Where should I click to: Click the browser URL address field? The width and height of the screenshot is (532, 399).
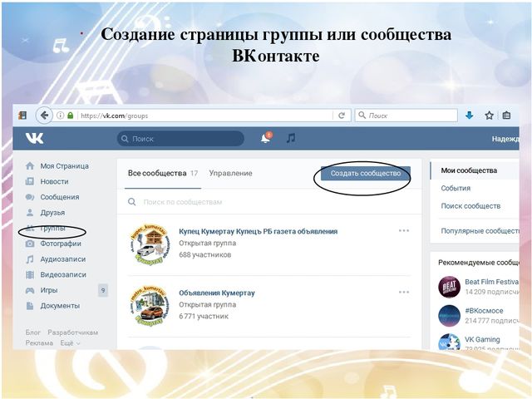[204, 116]
